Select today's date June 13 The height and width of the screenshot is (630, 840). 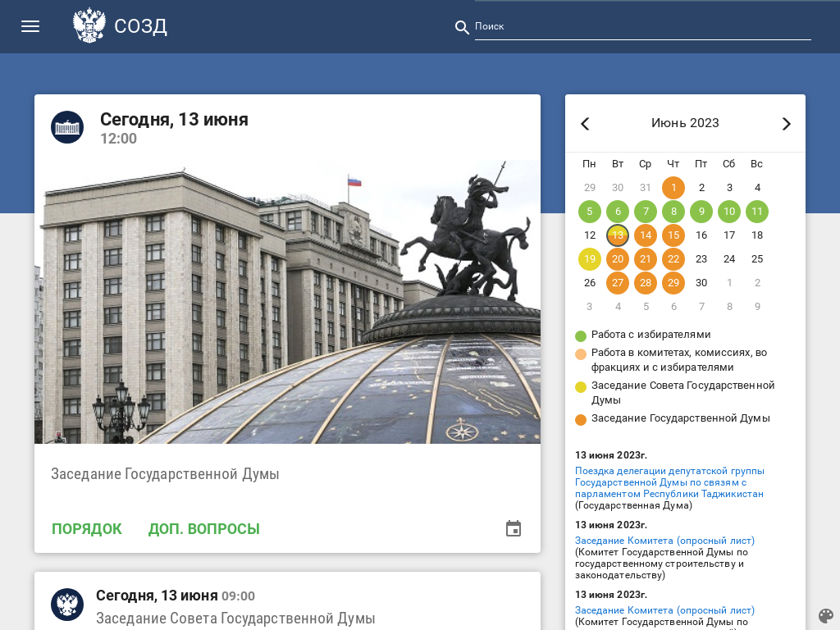coord(618,235)
